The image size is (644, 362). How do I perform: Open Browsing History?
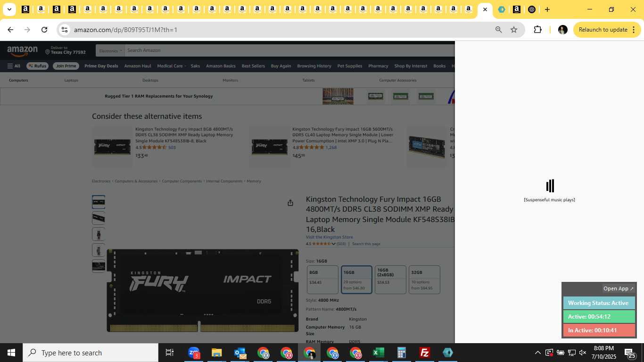pyautogui.click(x=314, y=66)
